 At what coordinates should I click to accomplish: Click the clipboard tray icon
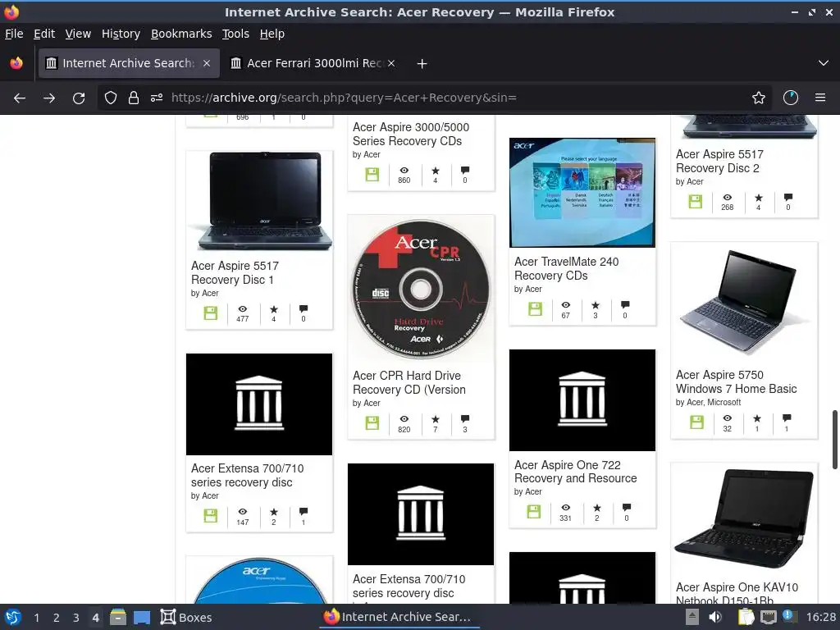pyautogui.click(x=746, y=617)
